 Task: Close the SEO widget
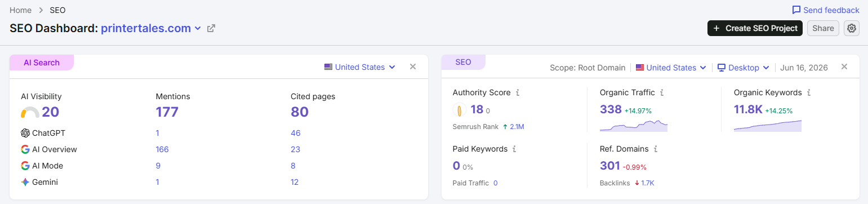click(x=844, y=67)
